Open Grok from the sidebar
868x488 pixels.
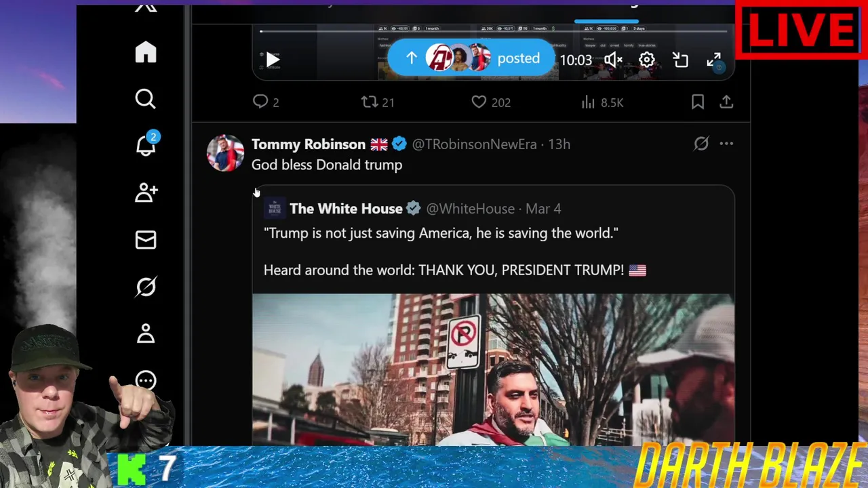[x=146, y=287]
